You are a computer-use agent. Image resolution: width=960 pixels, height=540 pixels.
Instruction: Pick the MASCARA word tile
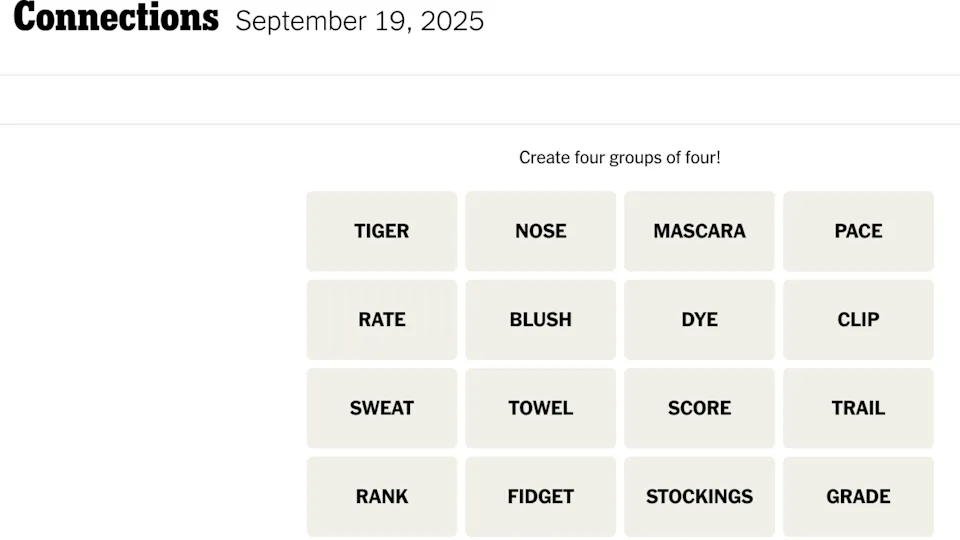coord(699,231)
